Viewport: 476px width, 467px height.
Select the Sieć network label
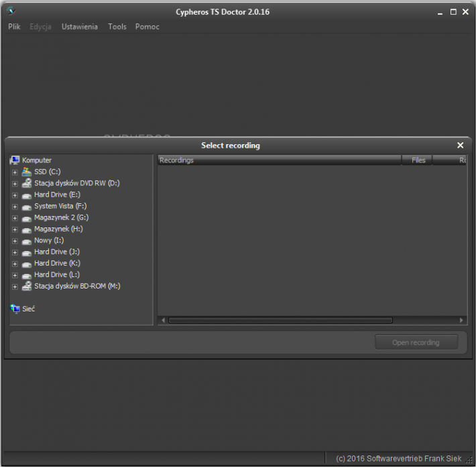point(29,309)
